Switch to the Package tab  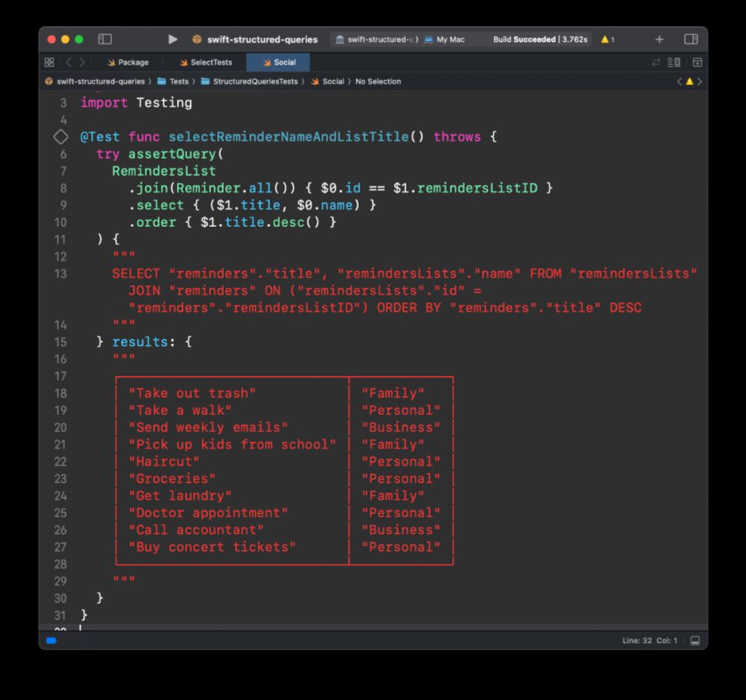tap(128, 63)
